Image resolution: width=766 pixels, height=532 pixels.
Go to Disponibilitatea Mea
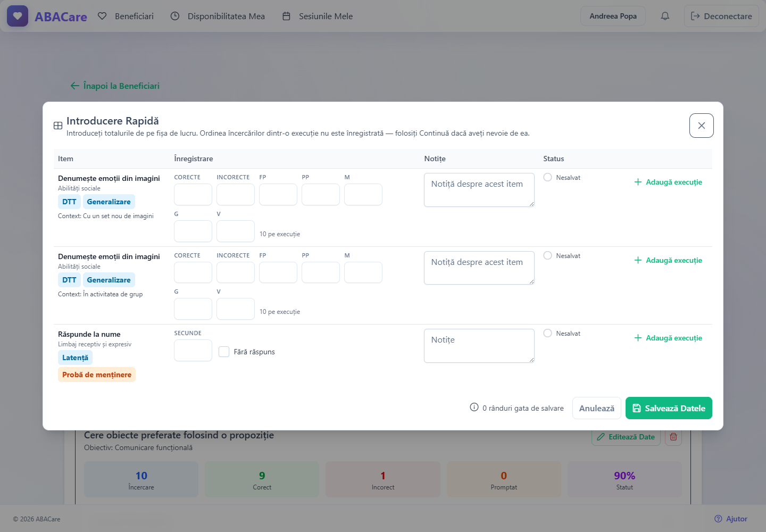[218, 16]
